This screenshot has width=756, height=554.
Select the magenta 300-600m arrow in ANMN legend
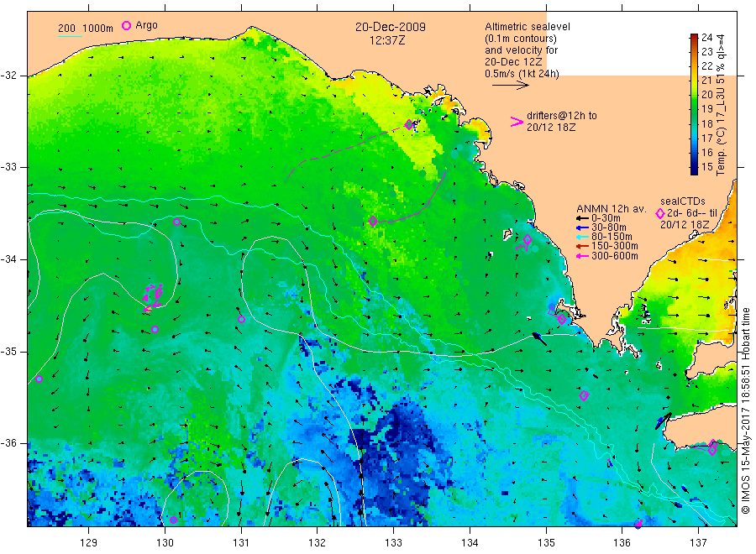(582, 256)
